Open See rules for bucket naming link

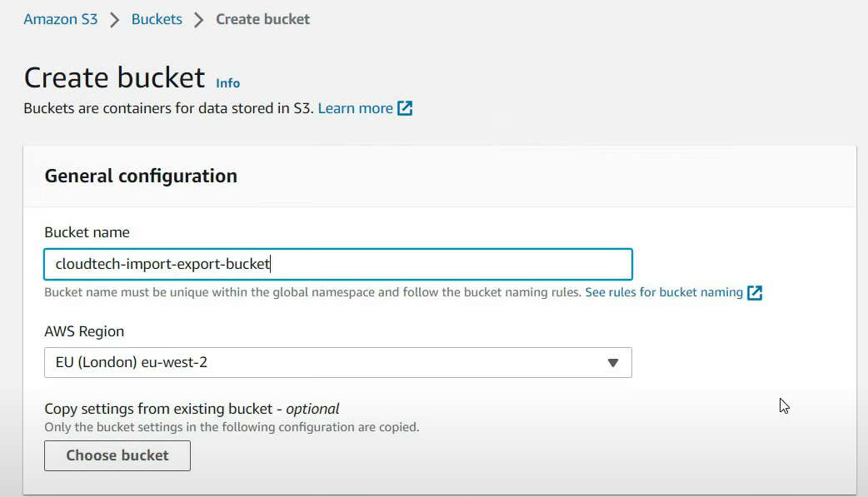coord(664,292)
